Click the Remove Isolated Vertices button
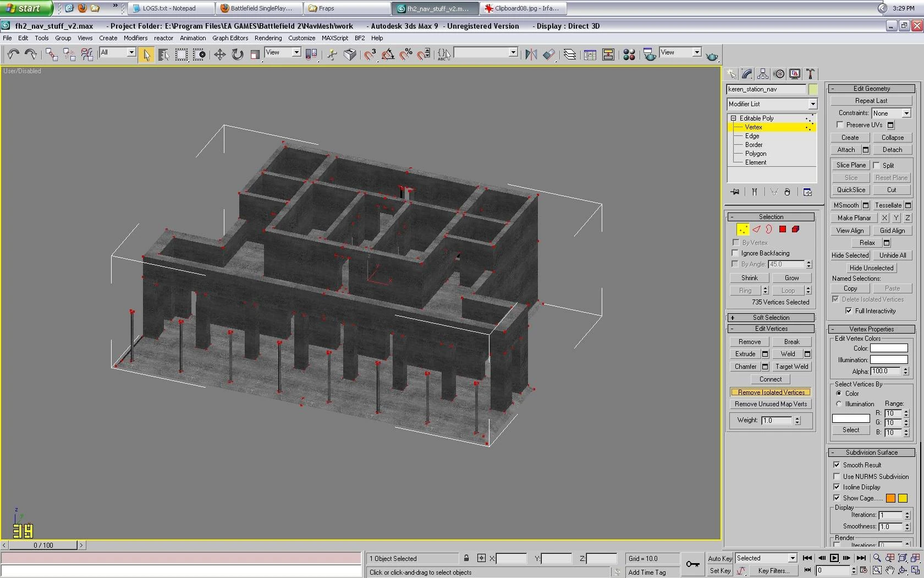The width and height of the screenshot is (924, 578). click(771, 392)
